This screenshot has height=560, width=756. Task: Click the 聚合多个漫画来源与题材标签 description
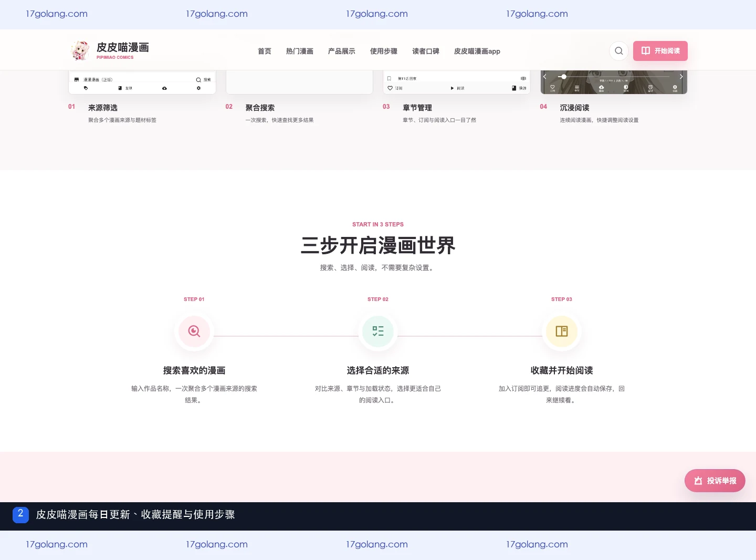(x=122, y=120)
